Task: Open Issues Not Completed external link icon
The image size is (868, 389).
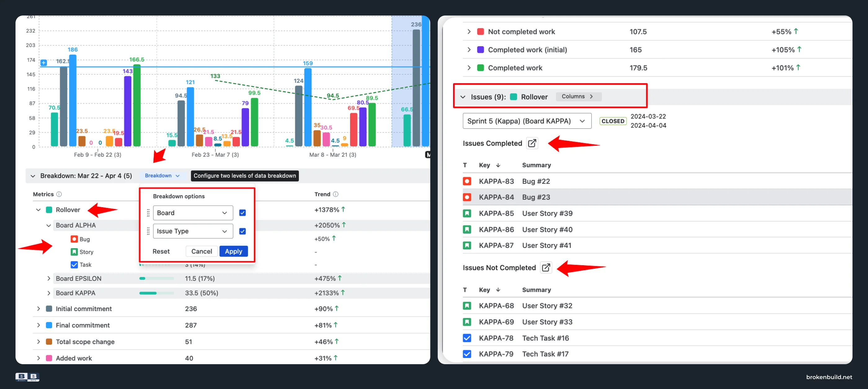Action: pos(545,268)
